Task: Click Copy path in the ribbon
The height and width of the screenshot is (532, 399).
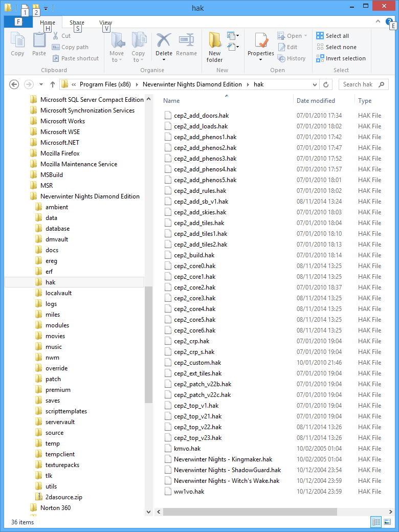Action: tap(70, 47)
